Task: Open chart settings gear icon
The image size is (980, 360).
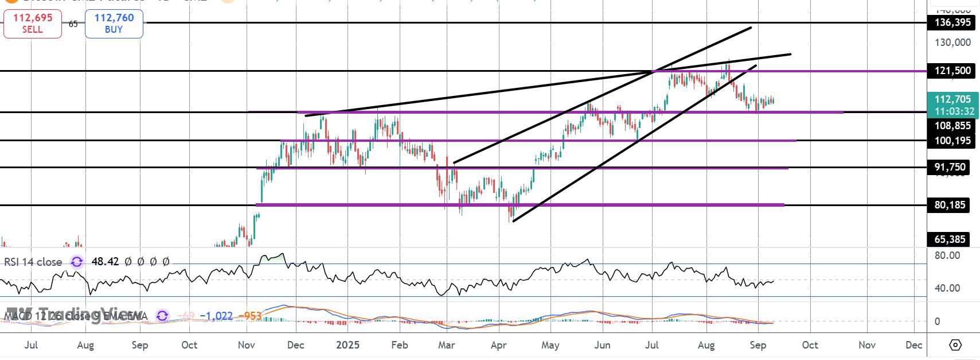Action: (x=955, y=345)
